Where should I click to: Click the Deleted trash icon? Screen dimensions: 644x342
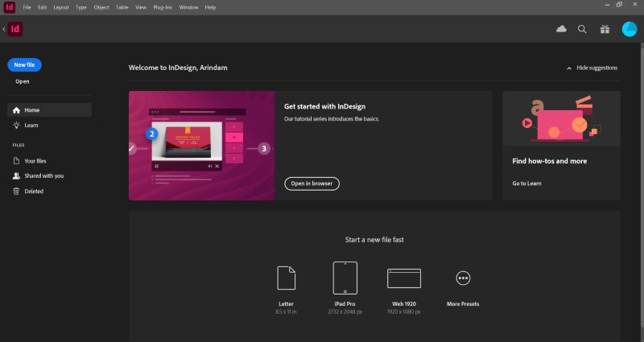[x=16, y=191]
